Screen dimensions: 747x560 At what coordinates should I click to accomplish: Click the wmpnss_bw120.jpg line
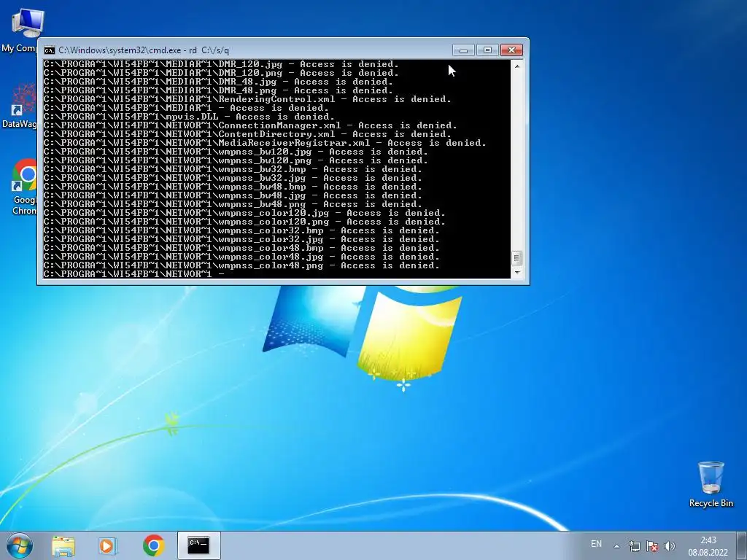click(x=236, y=152)
